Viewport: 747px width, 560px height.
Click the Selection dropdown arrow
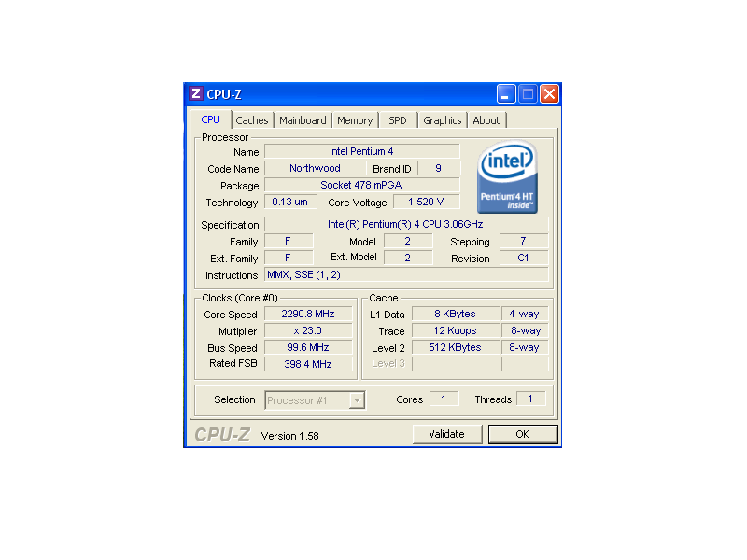tap(357, 400)
